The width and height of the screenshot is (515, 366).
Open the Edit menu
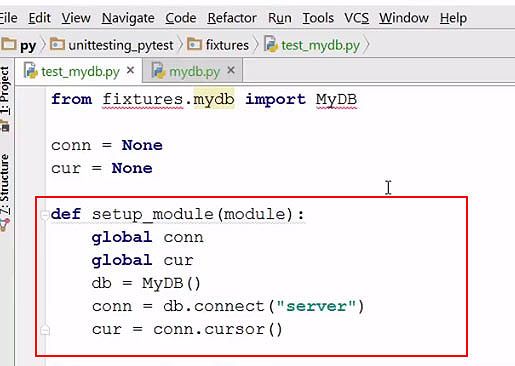click(39, 18)
